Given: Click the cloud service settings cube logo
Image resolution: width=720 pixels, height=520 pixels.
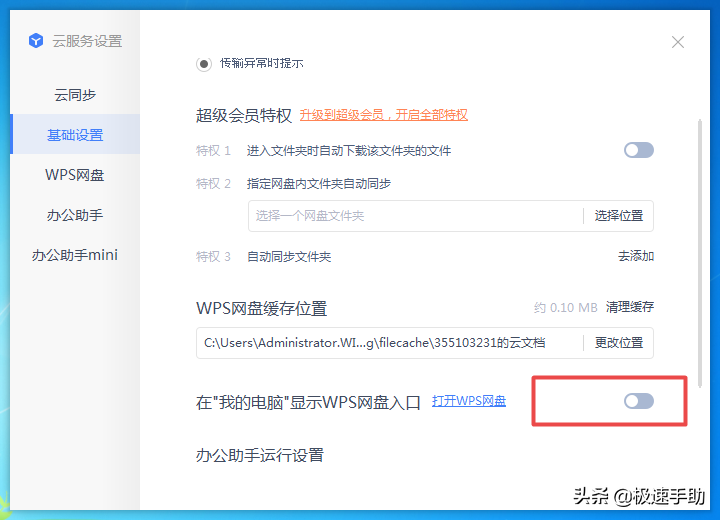Looking at the screenshot, I should [x=36, y=40].
